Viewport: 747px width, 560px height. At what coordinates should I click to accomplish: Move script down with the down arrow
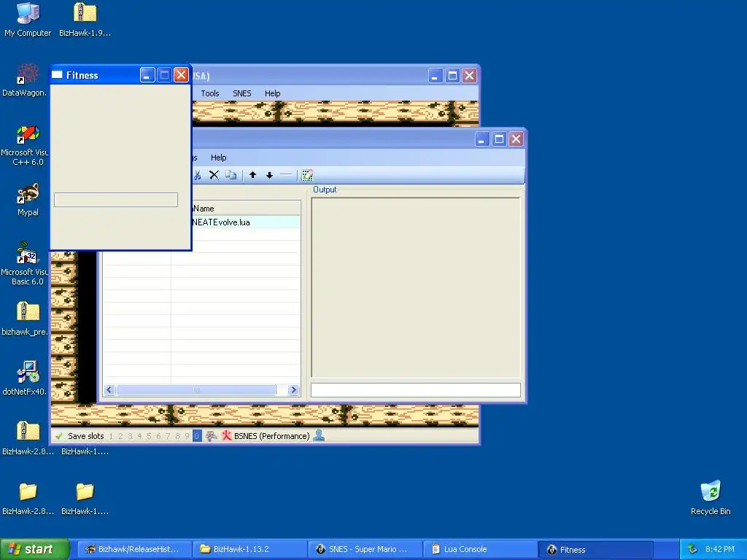[270, 175]
